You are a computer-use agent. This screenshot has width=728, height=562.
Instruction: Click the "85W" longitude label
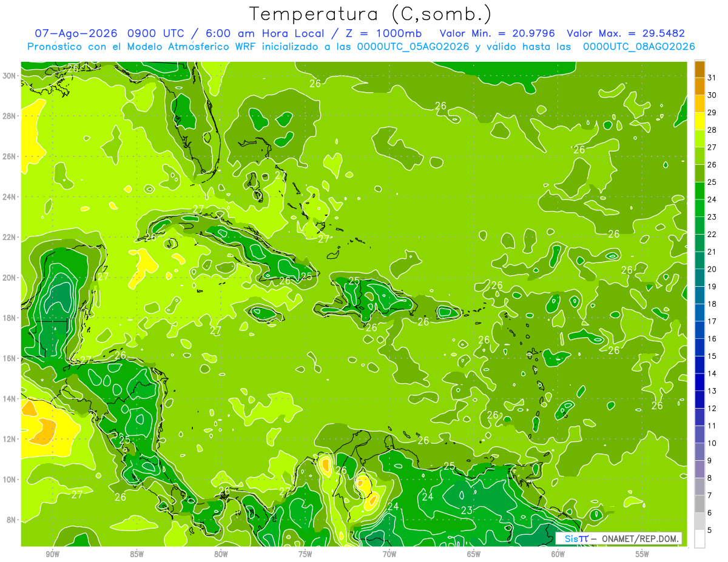click(136, 554)
